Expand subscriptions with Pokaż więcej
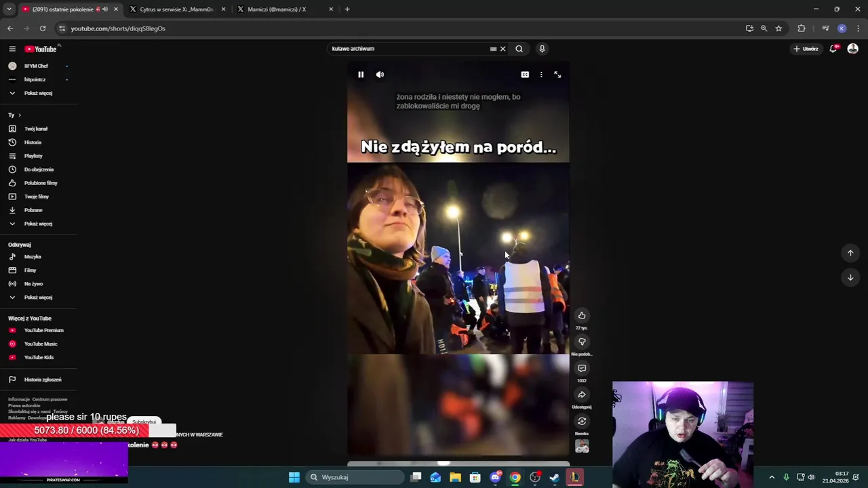The height and width of the screenshot is (488, 868). [x=37, y=93]
